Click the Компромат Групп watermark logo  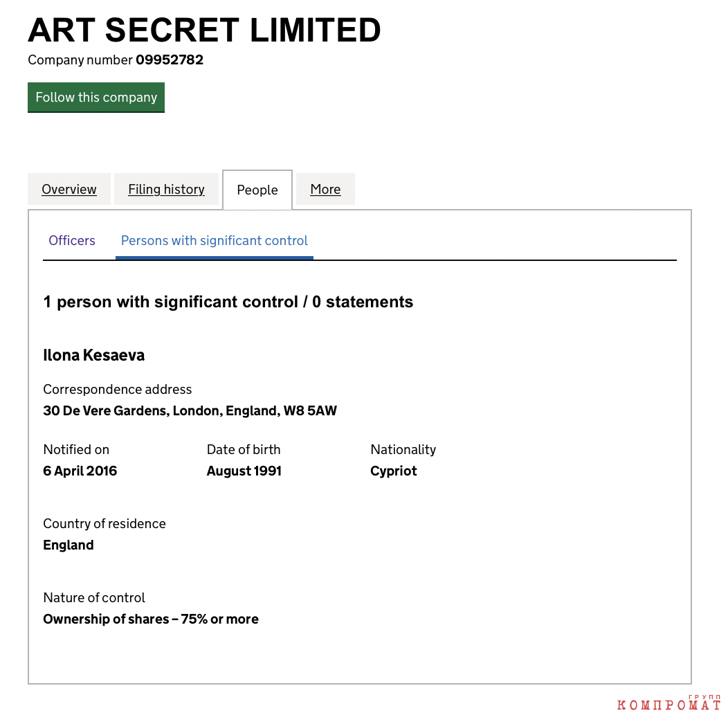[x=668, y=703]
